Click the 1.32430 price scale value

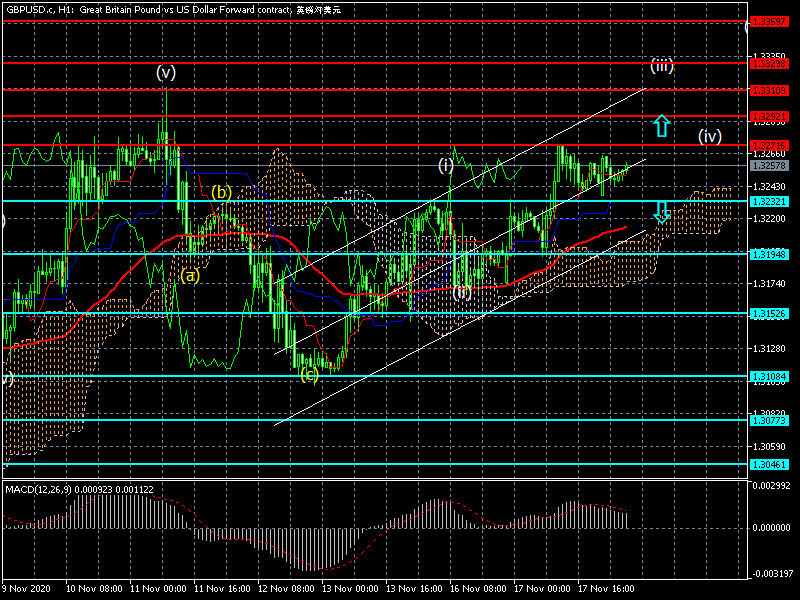coord(769,186)
